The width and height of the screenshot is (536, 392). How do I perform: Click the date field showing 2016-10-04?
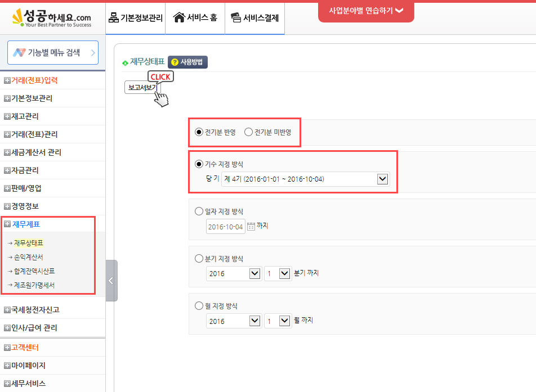226,227
